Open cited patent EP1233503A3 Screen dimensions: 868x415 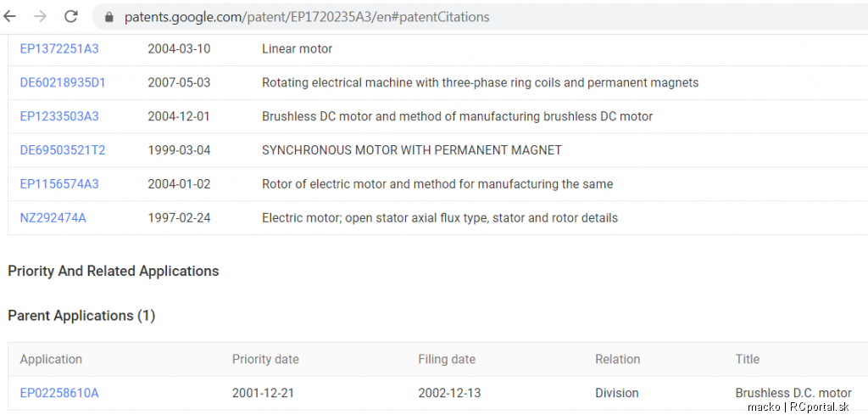59,116
